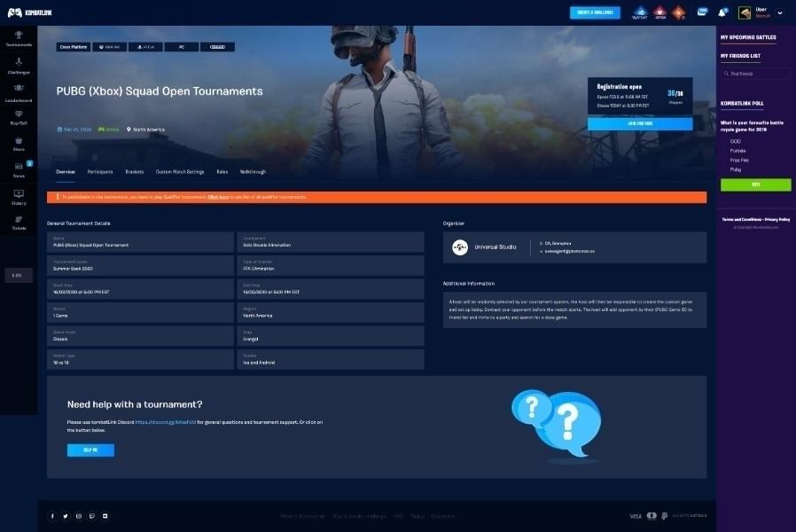Open Challenges from the sidebar
796x532 pixels.
point(19,66)
